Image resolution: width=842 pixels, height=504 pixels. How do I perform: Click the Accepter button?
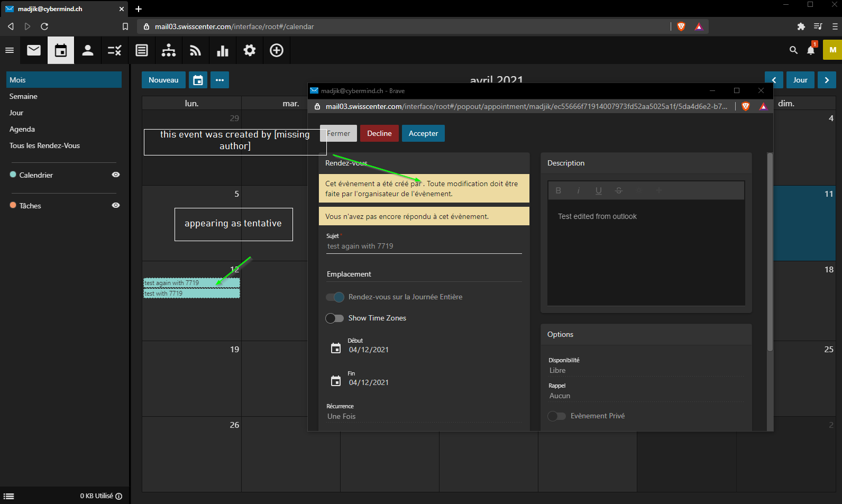tap(423, 133)
